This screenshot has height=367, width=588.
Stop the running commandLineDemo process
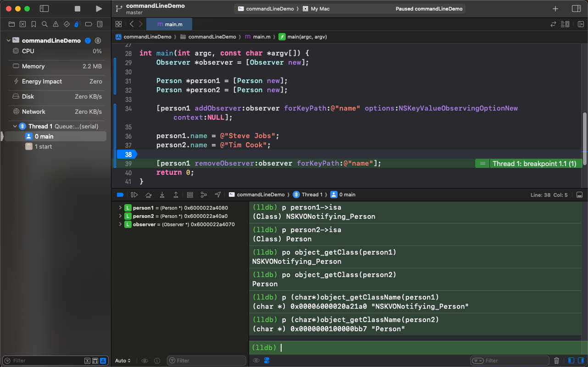[78, 9]
